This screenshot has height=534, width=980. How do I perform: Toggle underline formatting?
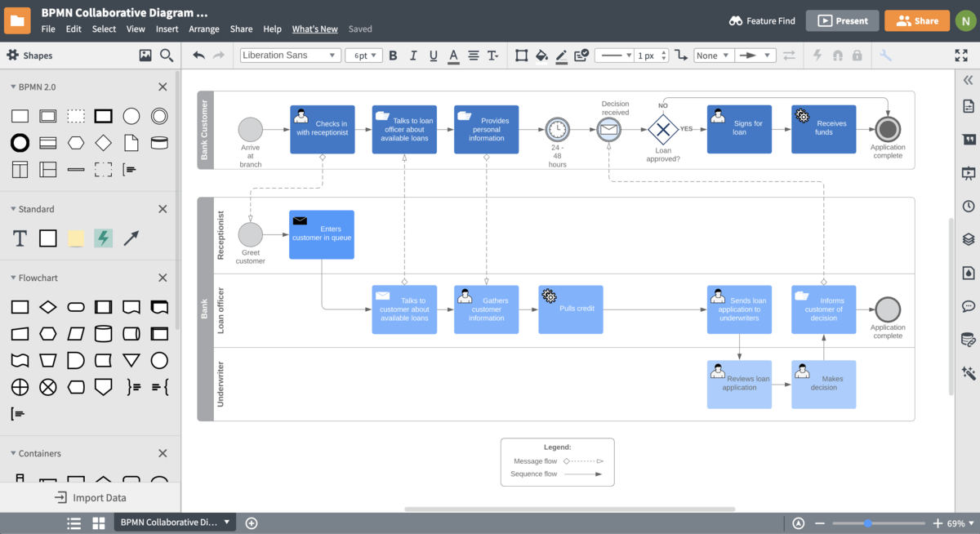tap(433, 56)
